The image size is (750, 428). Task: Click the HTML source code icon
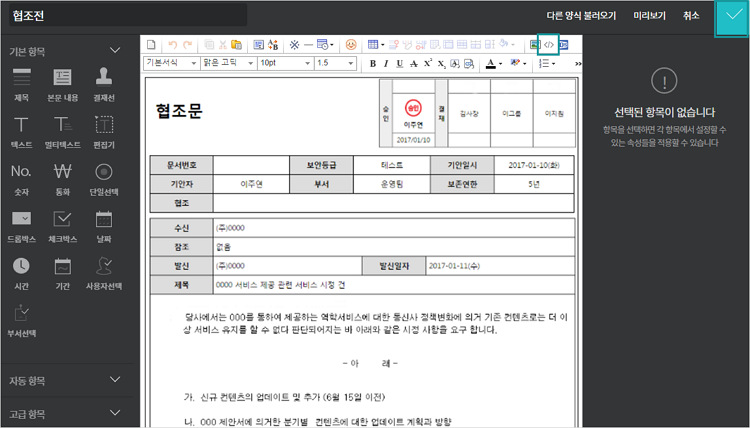[548, 44]
